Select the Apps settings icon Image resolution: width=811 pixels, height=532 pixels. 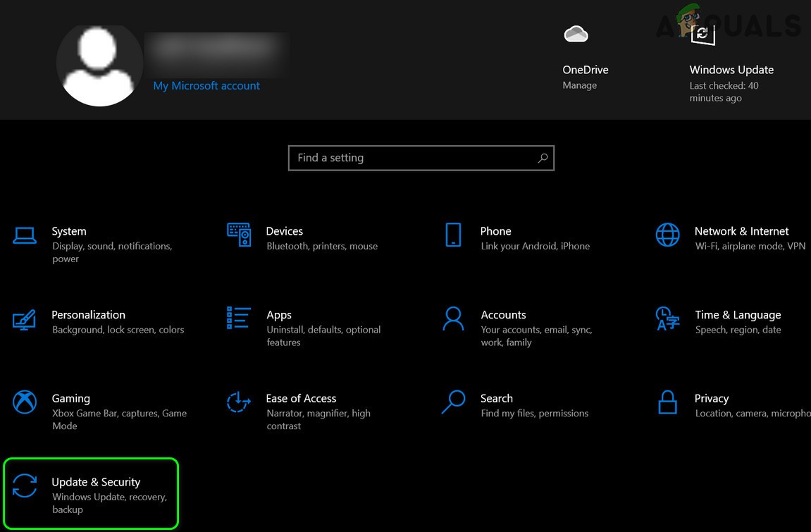point(239,320)
